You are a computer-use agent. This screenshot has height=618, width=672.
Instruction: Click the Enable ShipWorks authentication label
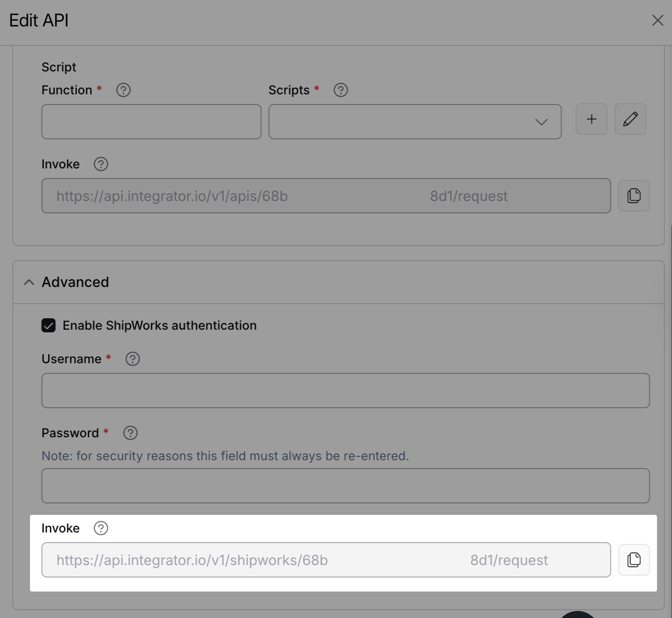coord(160,325)
